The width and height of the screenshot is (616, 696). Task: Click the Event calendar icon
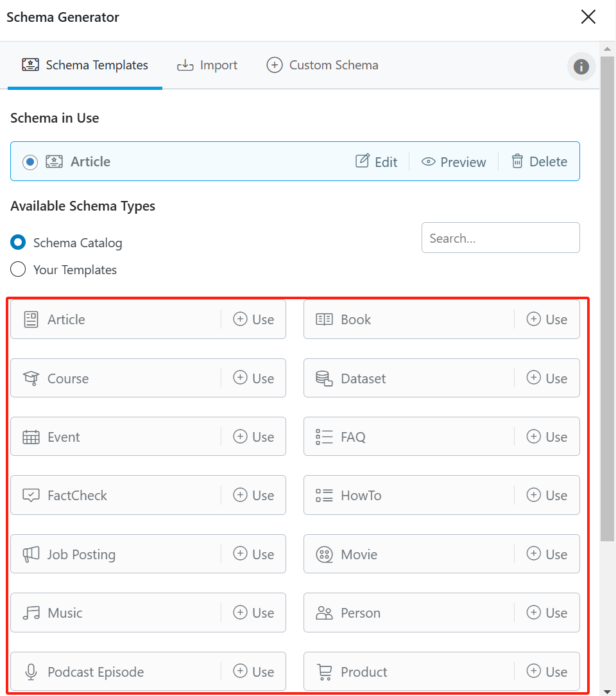pyautogui.click(x=30, y=437)
